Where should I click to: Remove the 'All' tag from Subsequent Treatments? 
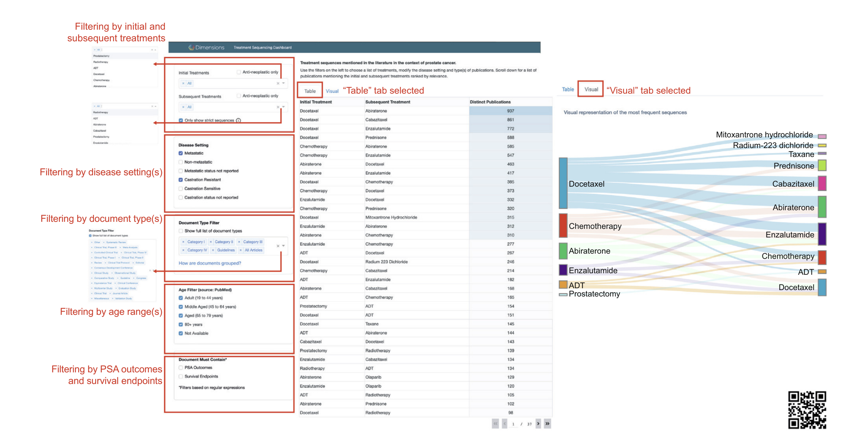183,107
